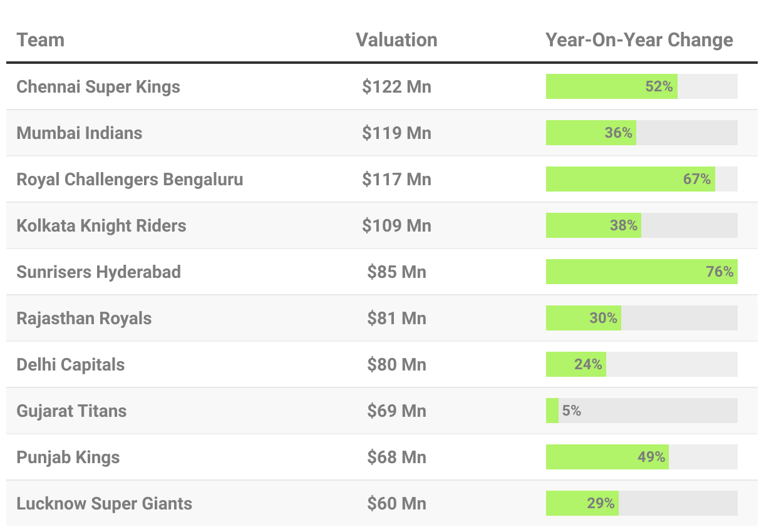Click the Year-On-Year Change column header
Screen dimensions: 764x532
[x=639, y=40]
